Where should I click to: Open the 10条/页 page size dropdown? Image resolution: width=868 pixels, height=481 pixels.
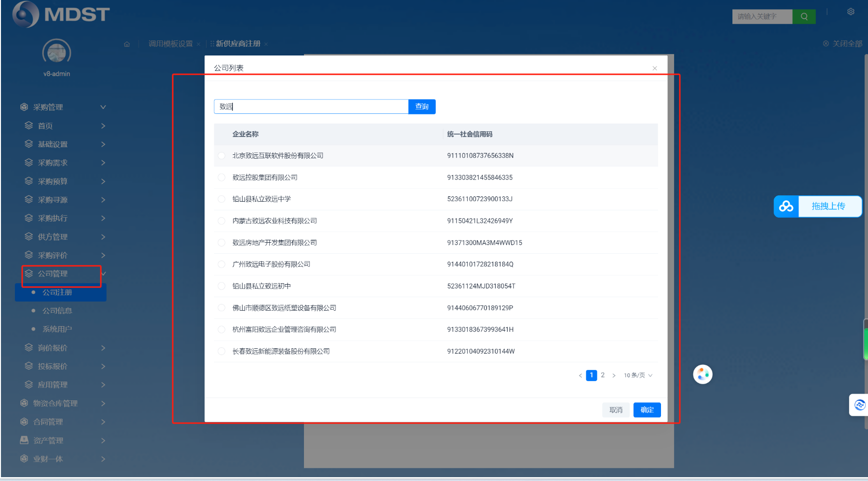(638, 375)
